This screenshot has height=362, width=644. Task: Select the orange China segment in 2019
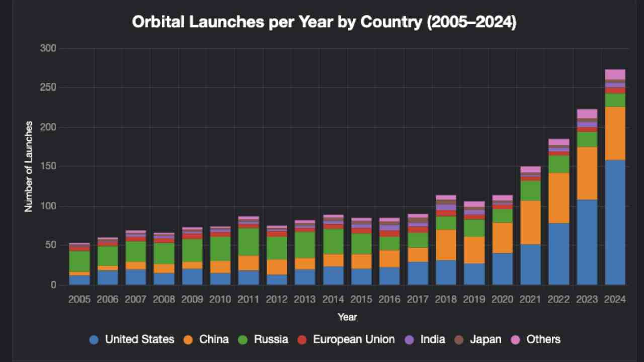pyautogui.click(x=474, y=250)
